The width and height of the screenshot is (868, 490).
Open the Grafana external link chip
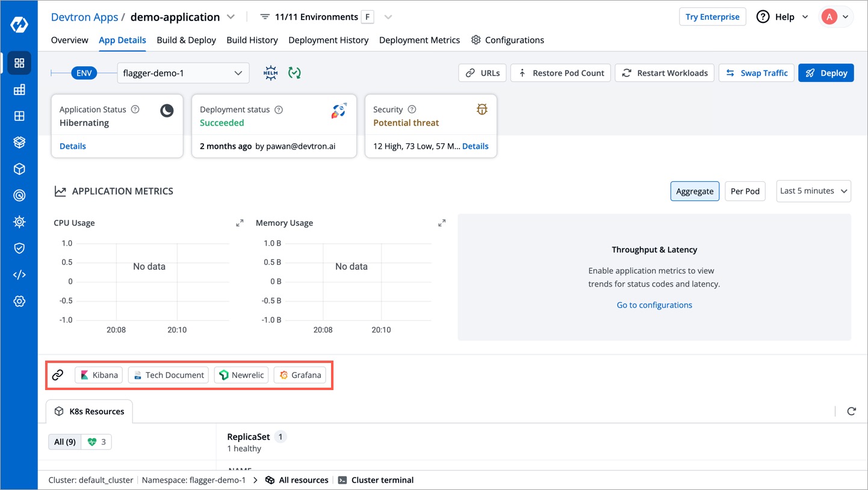pyautogui.click(x=300, y=375)
